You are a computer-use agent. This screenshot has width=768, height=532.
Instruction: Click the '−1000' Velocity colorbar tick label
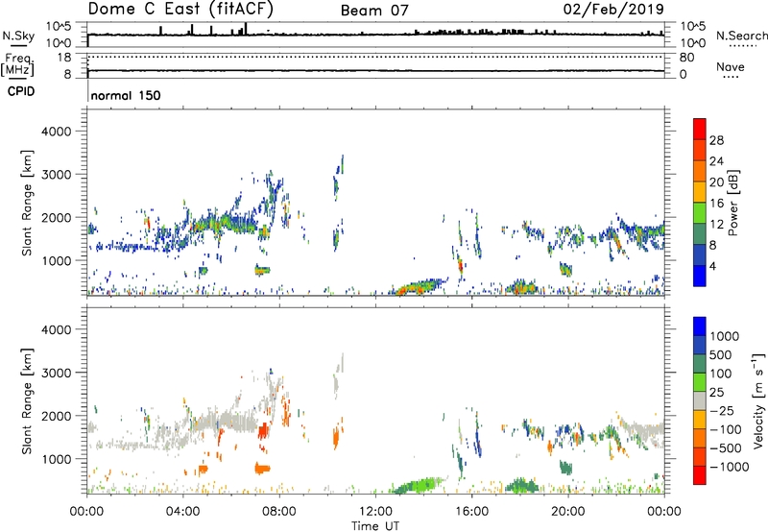730,467
